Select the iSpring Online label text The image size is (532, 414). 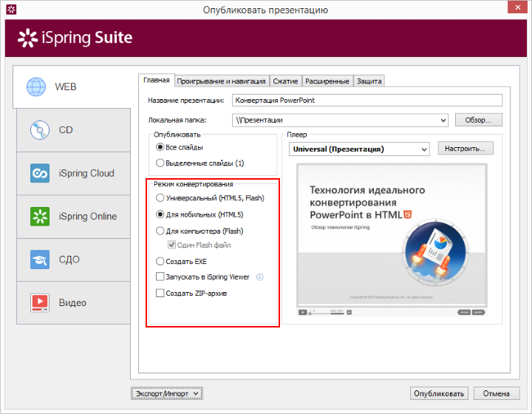(88, 216)
